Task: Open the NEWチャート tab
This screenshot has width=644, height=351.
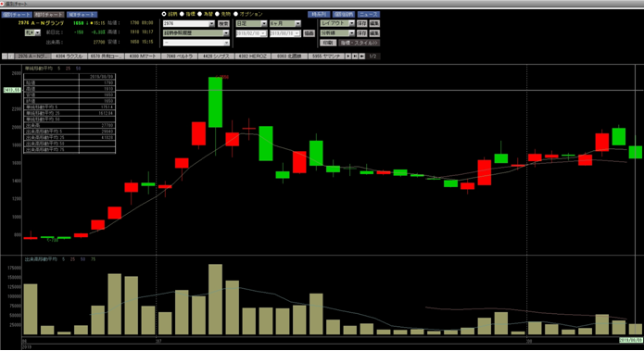Action: [82, 15]
